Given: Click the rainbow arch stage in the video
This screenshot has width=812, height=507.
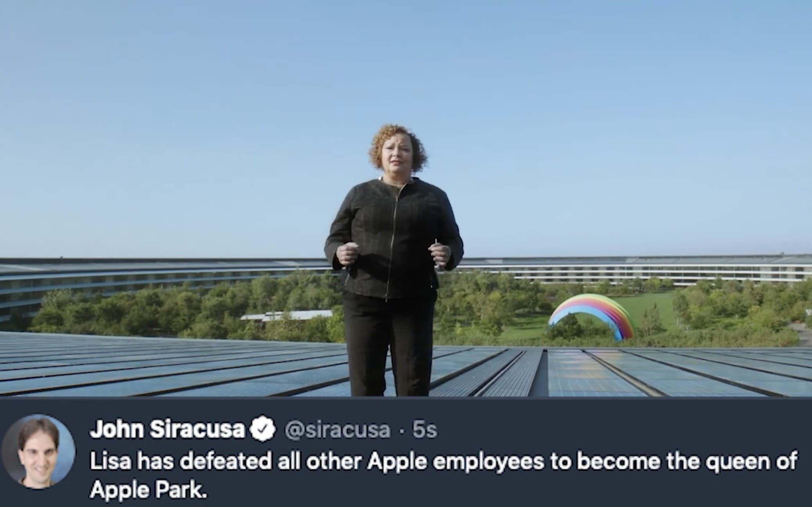Looking at the screenshot, I should pyautogui.click(x=592, y=316).
